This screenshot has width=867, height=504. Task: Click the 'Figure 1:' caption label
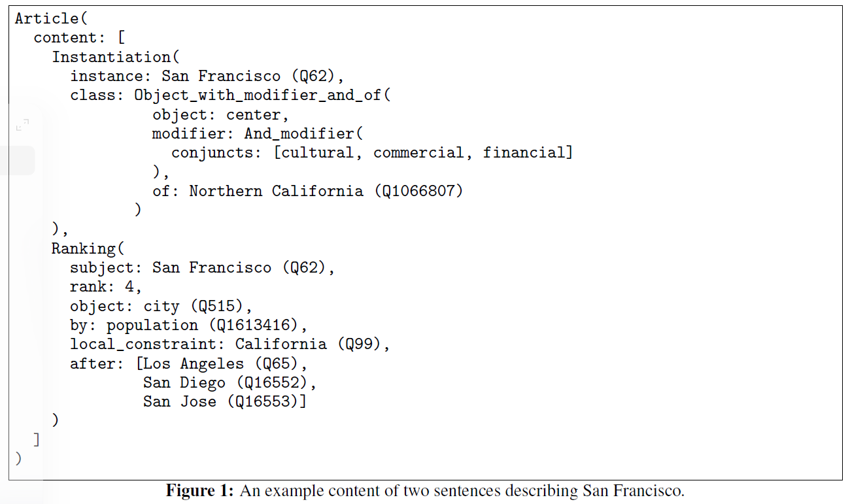[x=199, y=491]
